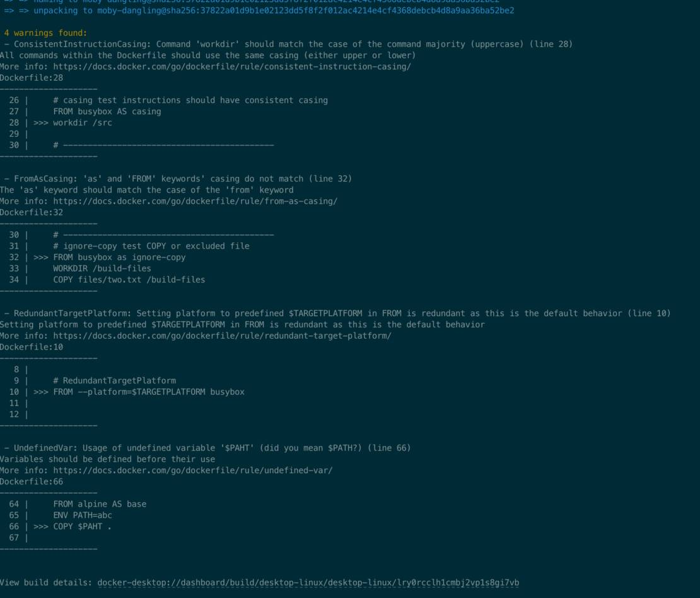The height and width of the screenshot is (598, 700).
Task: Click the '--platform=$TARGETPLATFORM busybox' line
Action: point(149,392)
